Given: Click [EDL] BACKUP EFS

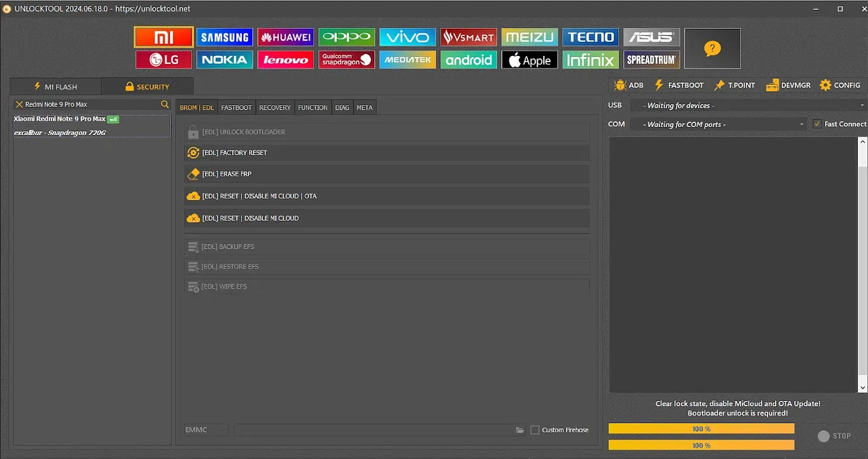Looking at the screenshot, I should click(x=387, y=247).
